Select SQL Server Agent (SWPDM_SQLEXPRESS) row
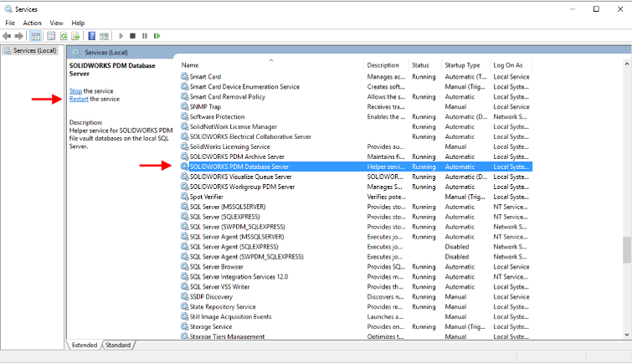The height and width of the screenshot is (364, 632). (356, 257)
